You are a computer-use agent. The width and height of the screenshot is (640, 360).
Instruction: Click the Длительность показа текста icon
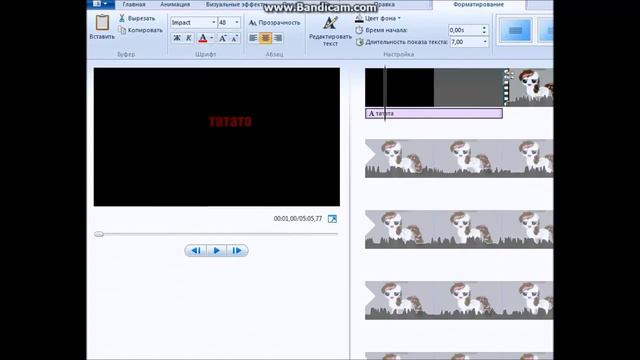click(x=360, y=42)
